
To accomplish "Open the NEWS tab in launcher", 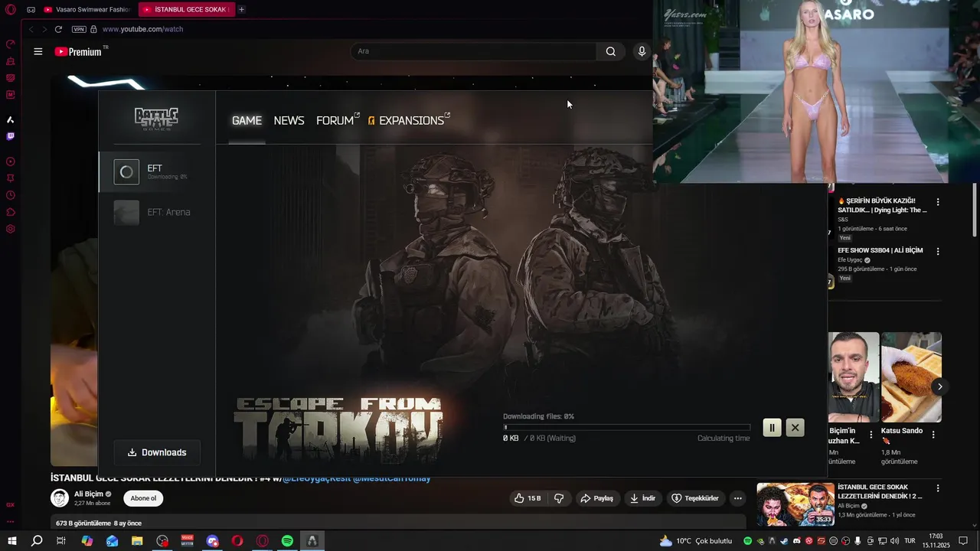I will 289,120.
